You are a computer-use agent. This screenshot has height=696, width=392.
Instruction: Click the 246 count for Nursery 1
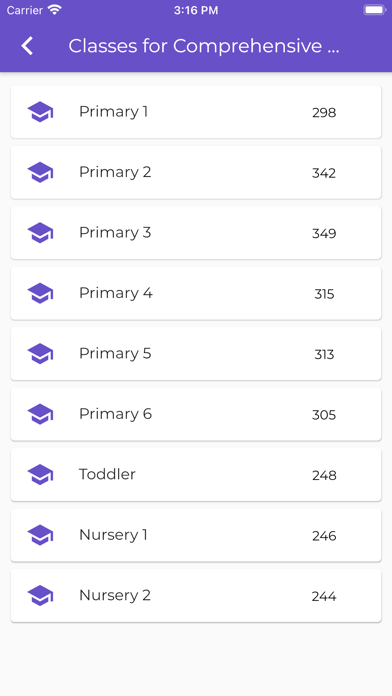click(x=324, y=536)
